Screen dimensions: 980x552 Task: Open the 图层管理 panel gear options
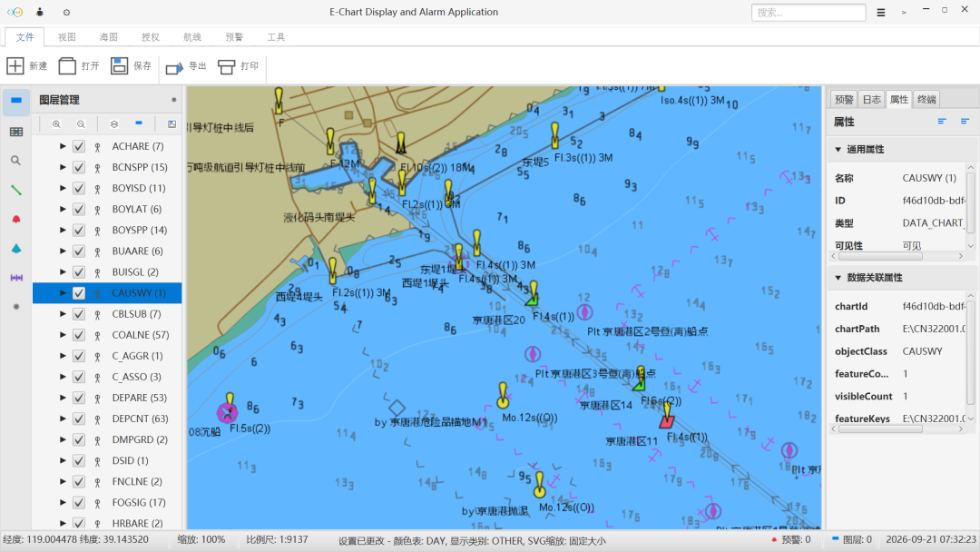point(173,100)
